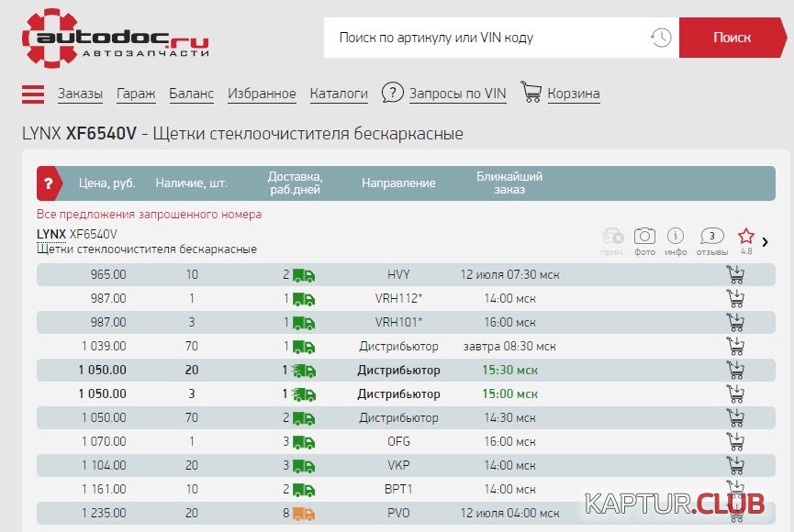Image resolution: width=794 pixels, height=532 pixels.
Task: Open the Избранное menu link
Action: tap(262, 94)
